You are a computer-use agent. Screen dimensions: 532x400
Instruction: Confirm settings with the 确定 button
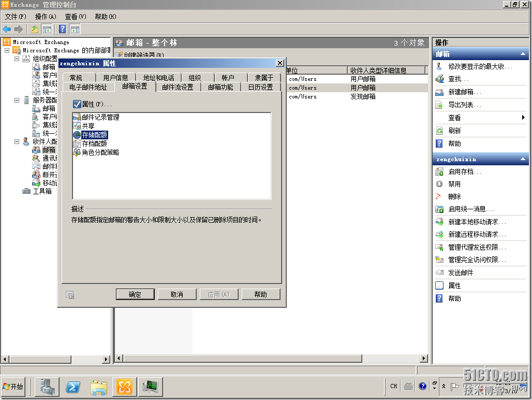(x=135, y=294)
